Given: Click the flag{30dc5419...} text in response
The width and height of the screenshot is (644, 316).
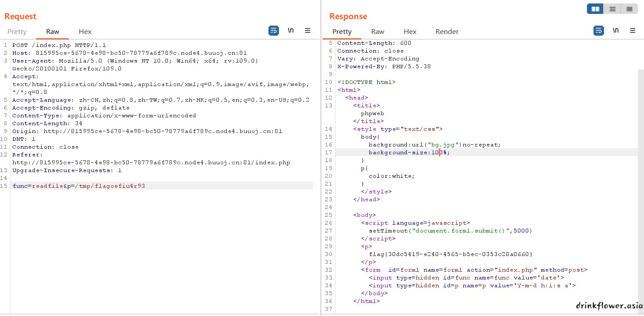Looking at the screenshot, I should tap(451, 254).
